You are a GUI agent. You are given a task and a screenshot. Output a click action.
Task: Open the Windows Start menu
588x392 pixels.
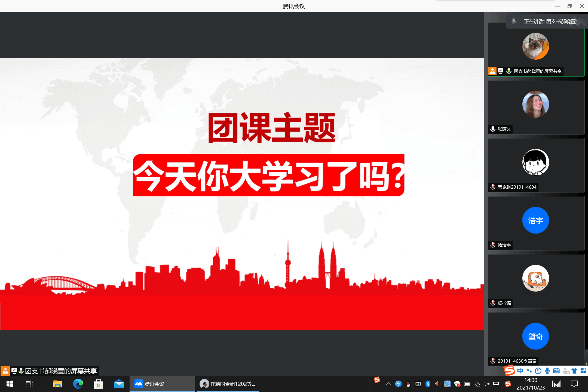click(x=10, y=384)
